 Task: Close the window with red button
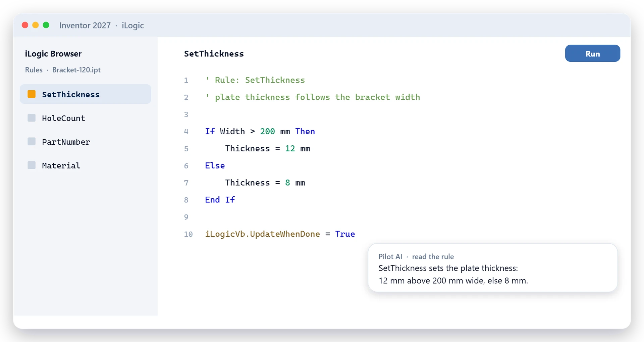coord(25,25)
